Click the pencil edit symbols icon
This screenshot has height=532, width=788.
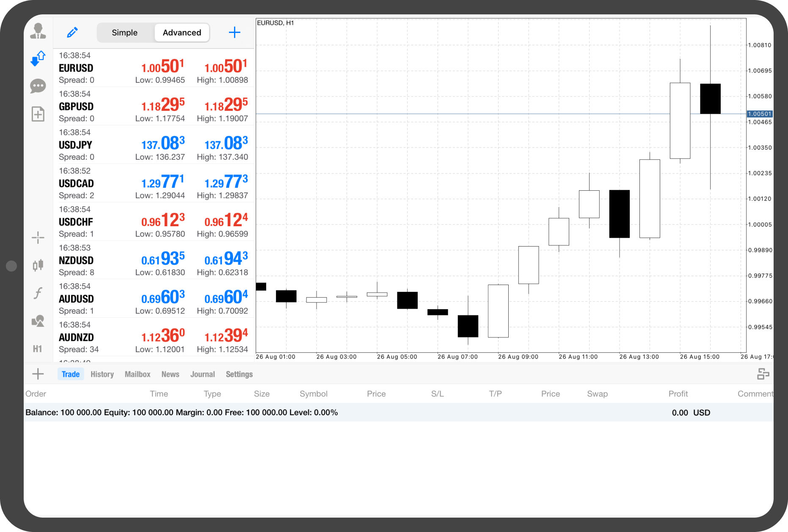point(72,33)
